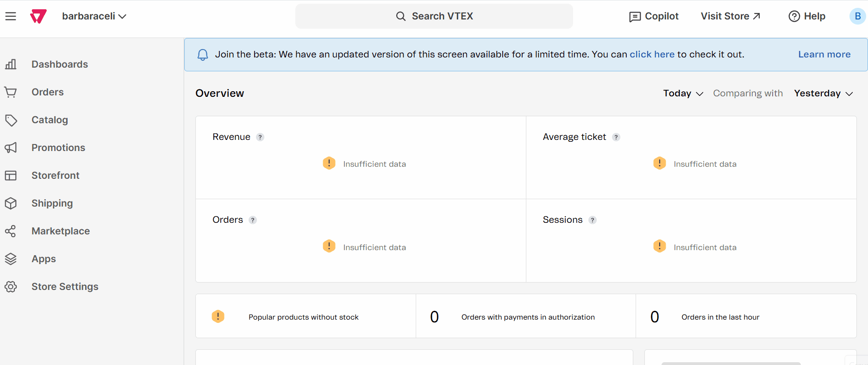Click the Promotions megaphone icon
This screenshot has height=365, width=868.
pos(11,148)
